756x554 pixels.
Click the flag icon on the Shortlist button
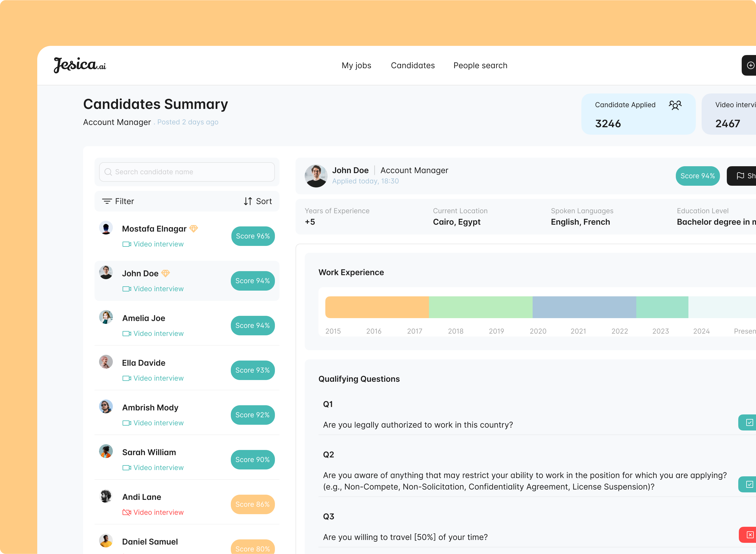741,176
